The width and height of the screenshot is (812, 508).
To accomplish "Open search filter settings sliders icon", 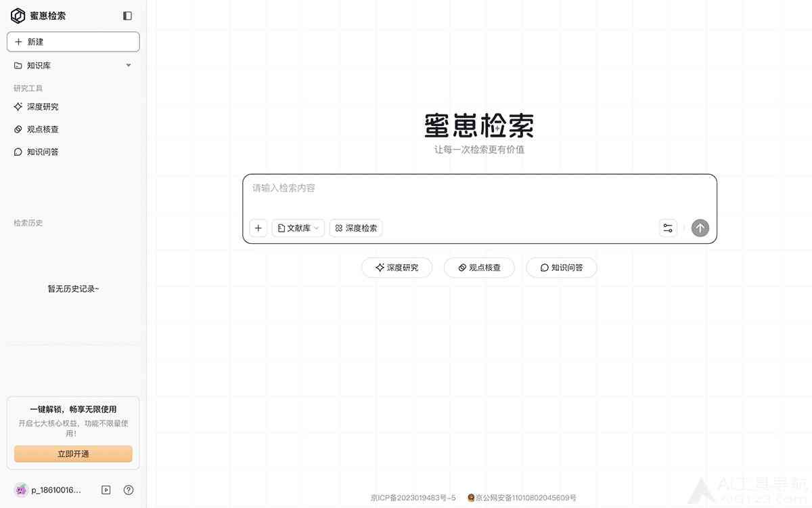I will [x=668, y=228].
